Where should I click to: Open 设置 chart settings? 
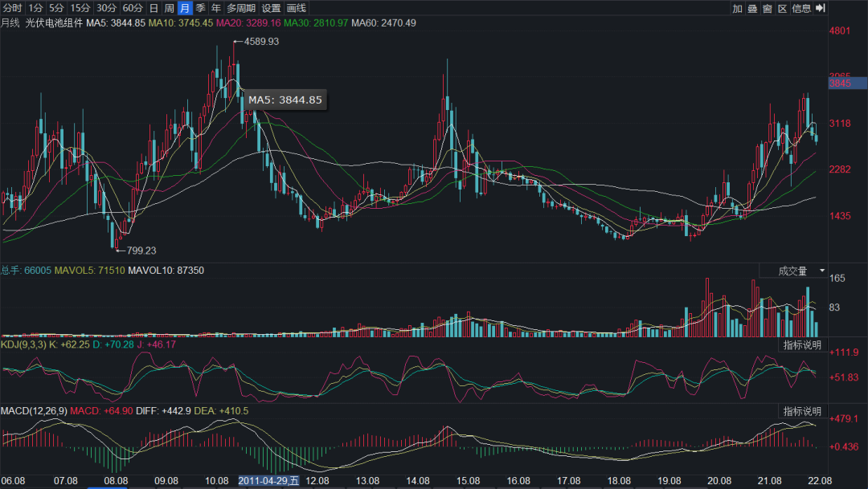click(272, 8)
